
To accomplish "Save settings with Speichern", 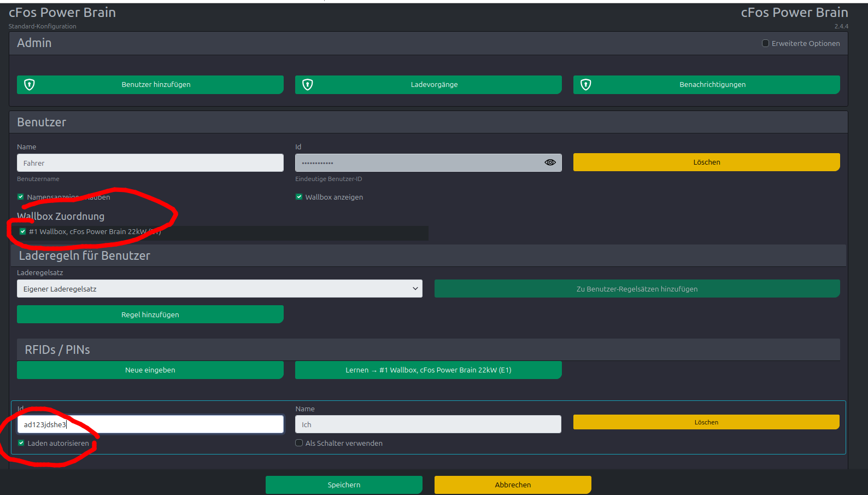I will pyautogui.click(x=344, y=485).
